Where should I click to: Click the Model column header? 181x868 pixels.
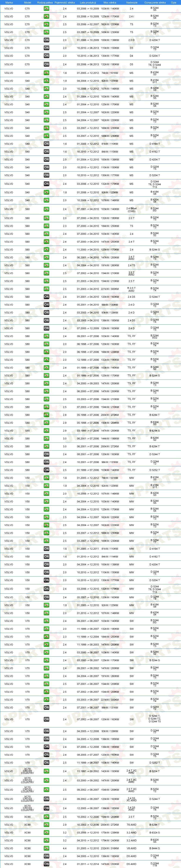(x=28, y=2)
